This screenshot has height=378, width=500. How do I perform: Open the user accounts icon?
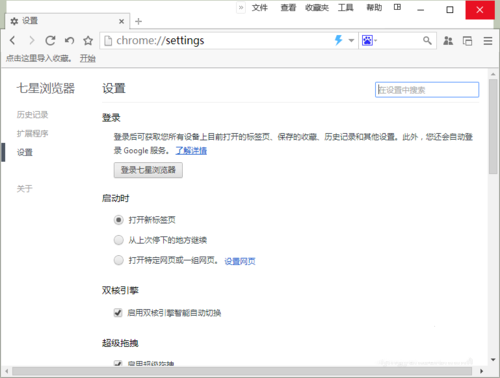click(x=448, y=41)
